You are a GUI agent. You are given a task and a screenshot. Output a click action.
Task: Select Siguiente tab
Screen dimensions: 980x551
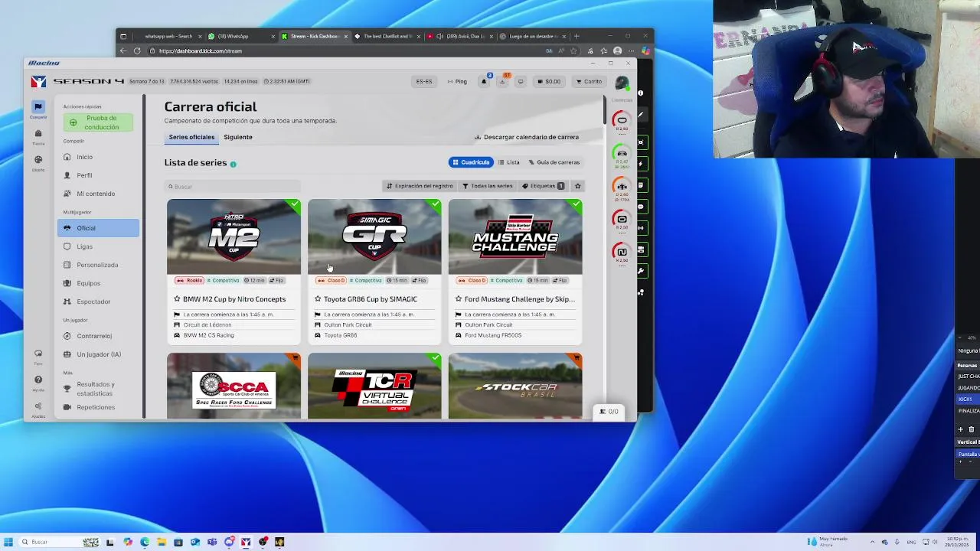tap(238, 137)
